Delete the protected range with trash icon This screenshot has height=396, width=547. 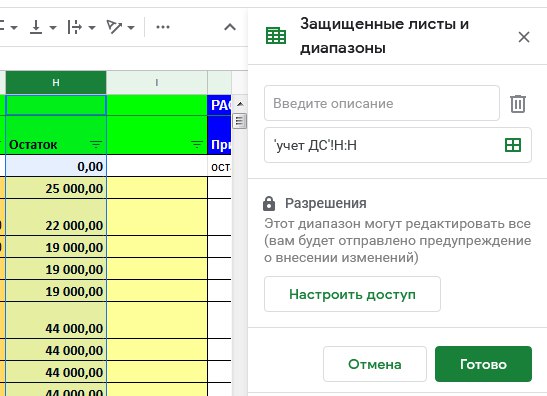(518, 104)
